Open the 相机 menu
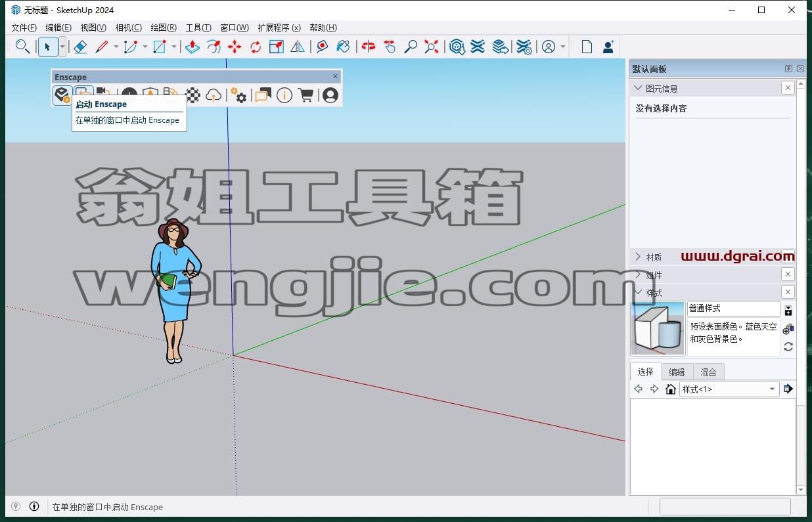Viewport: 812px width, 522px height. (128, 28)
